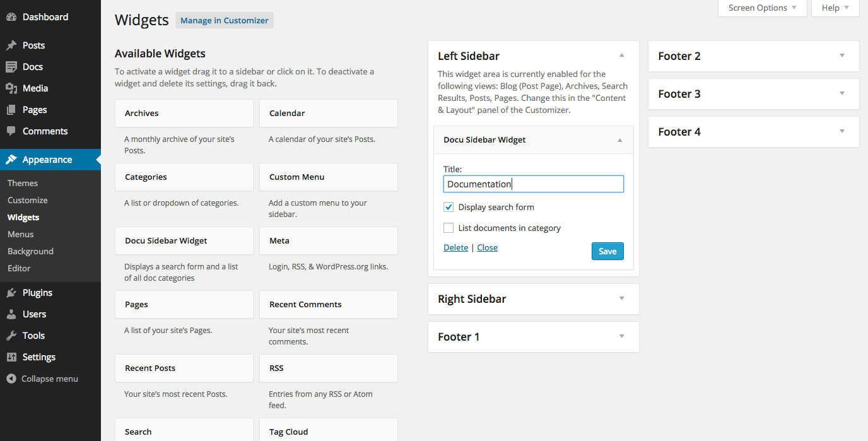Screen dimensions: 868x441
Task: Open the Menus submenu item
Action: coord(20,234)
